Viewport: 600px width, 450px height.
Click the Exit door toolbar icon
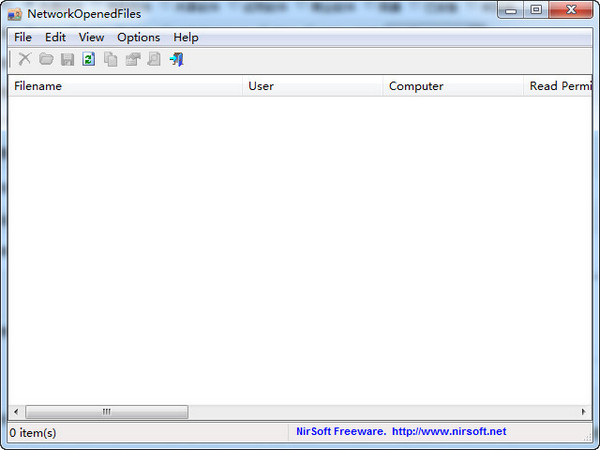[x=177, y=59]
